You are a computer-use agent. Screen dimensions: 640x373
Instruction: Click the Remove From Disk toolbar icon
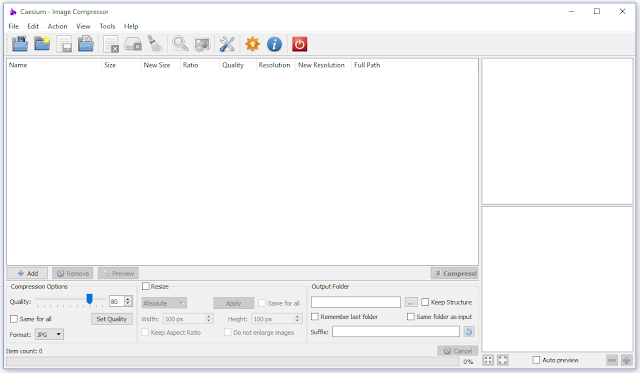point(133,44)
